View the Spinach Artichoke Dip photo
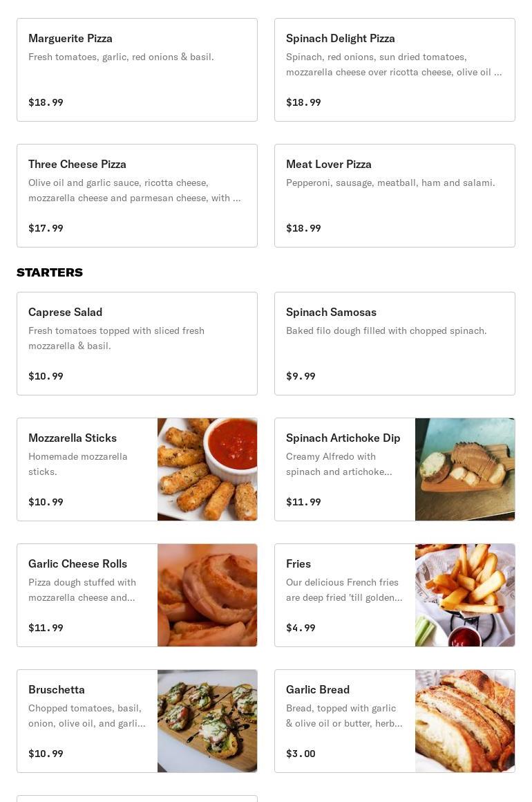The height and width of the screenshot is (802, 532). coord(465,469)
